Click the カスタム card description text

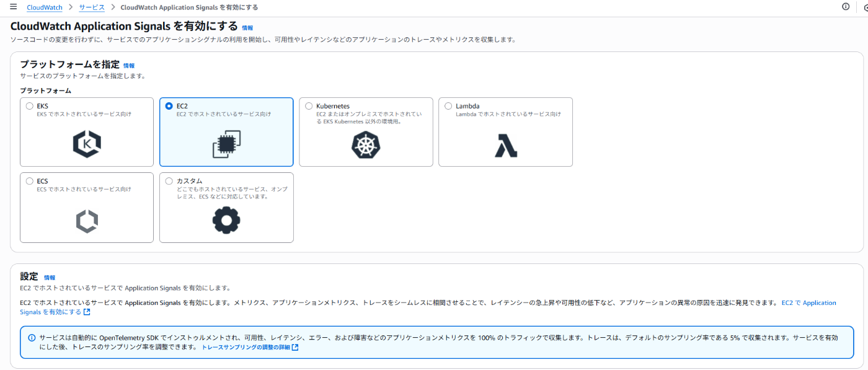[232, 193]
